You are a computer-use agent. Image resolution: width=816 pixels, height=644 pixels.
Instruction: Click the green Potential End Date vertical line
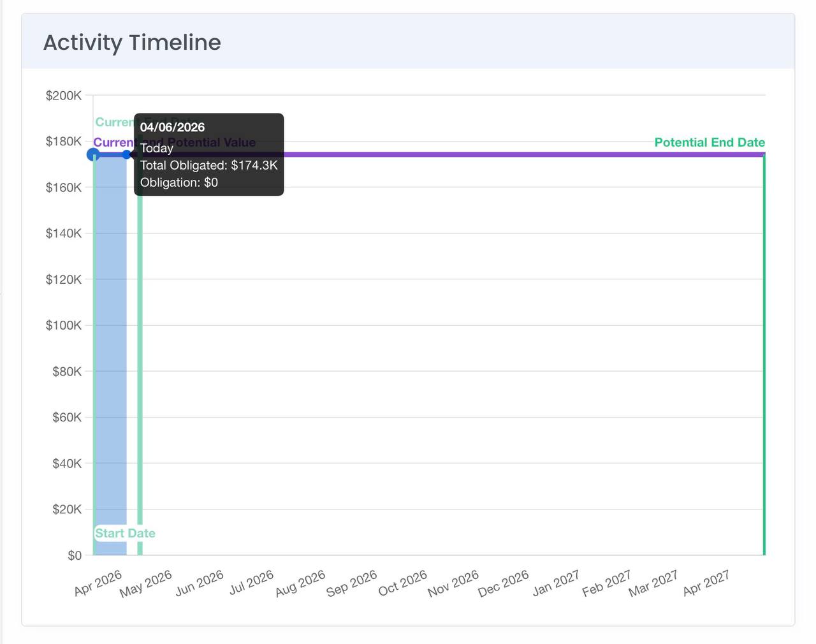pos(764,351)
